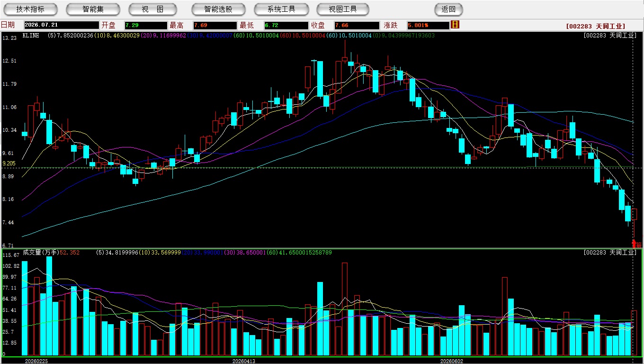644x364 pixels.
Task: Open the 视图工具 button
Action: [x=343, y=9]
